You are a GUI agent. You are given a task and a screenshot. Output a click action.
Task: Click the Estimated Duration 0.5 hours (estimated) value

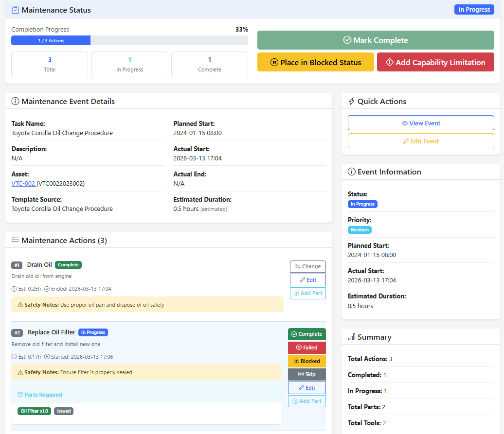200,209
